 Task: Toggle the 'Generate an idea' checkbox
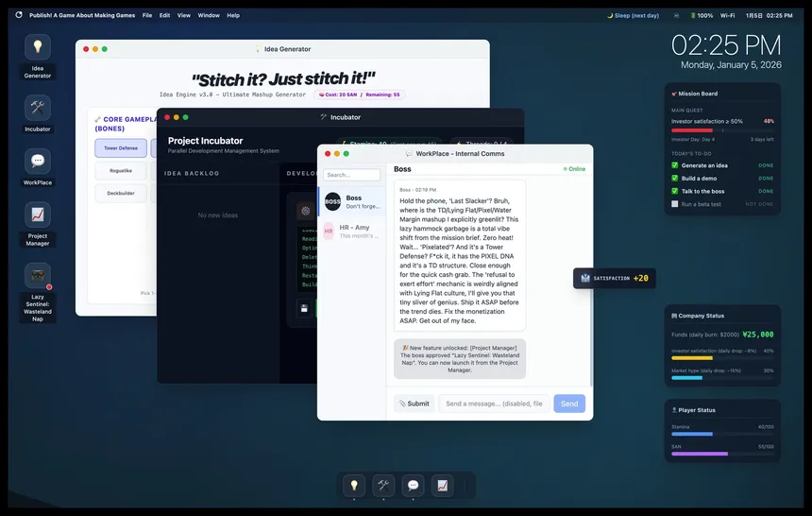coord(674,165)
